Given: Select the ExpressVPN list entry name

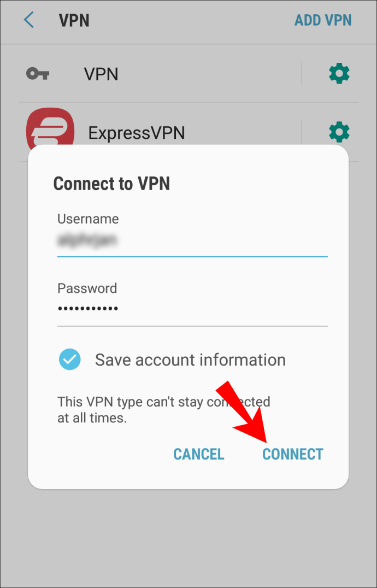Looking at the screenshot, I should click(137, 133).
